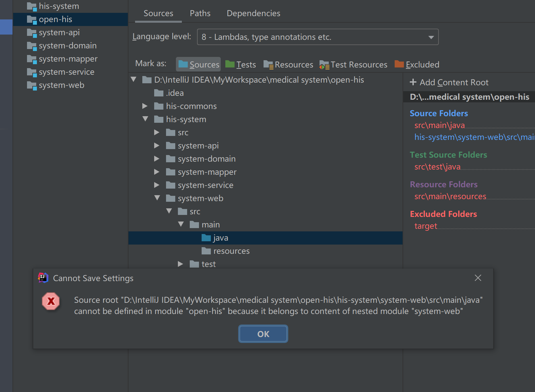Click OK in Cannot Save Settings dialog
535x392 pixels.
point(263,334)
